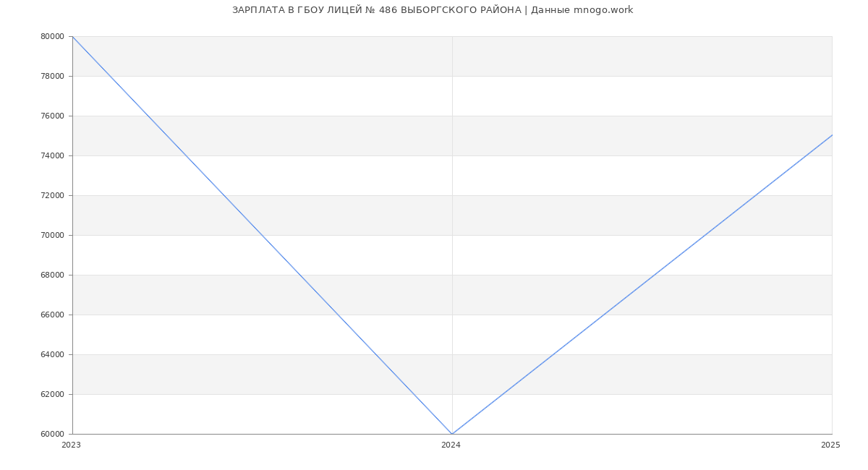Select the 2024 x-axis label
Screen dimensions: 868x470
pyautogui.click(x=451, y=445)
